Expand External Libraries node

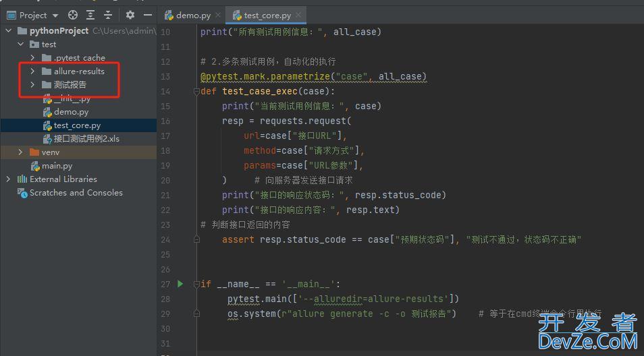coord(9,179)
